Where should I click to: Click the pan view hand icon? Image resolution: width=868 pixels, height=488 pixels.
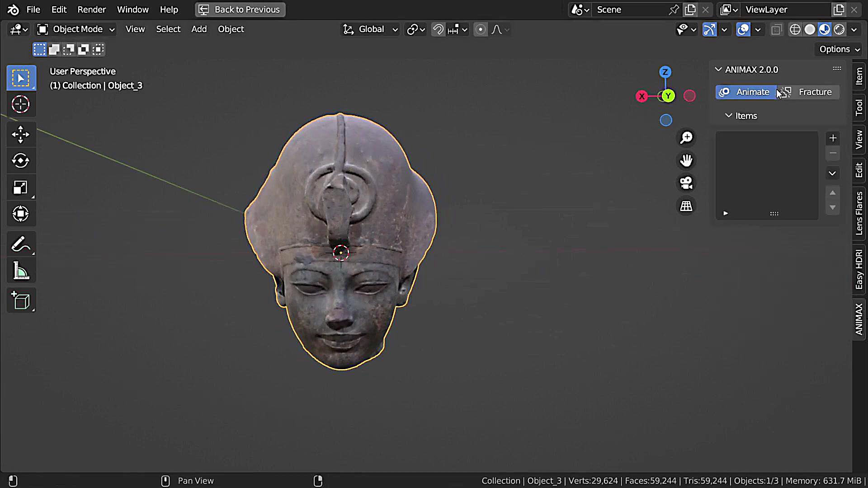[x=686, y=160]
